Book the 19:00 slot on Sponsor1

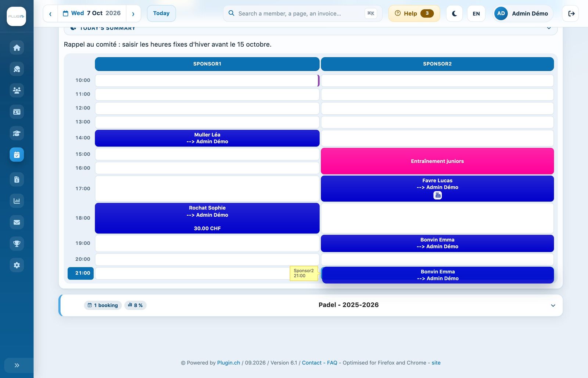(207, 243)
